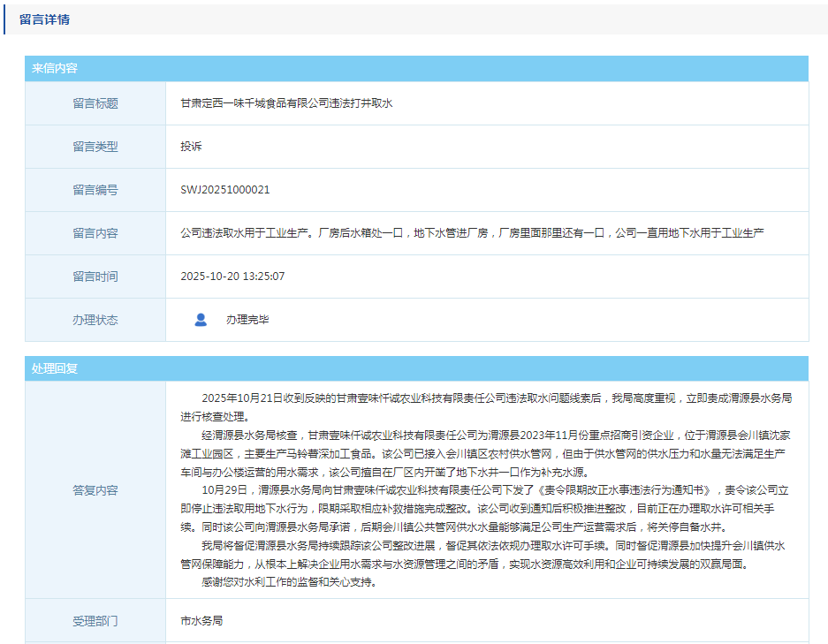Click the complaint title about 违法打井取水
This screenshot has height=644, width=828.
[286, 103]
